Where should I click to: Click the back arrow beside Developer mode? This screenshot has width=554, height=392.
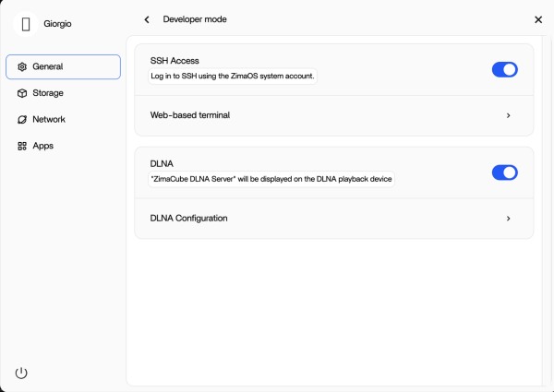[147, 19]
